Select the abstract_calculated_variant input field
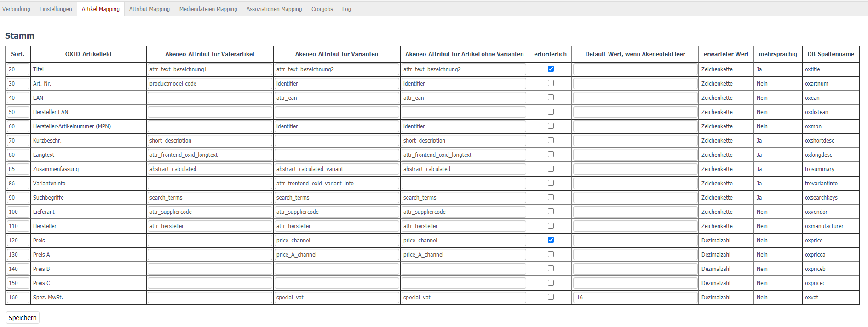868x327 pixels. coord(336,169)
